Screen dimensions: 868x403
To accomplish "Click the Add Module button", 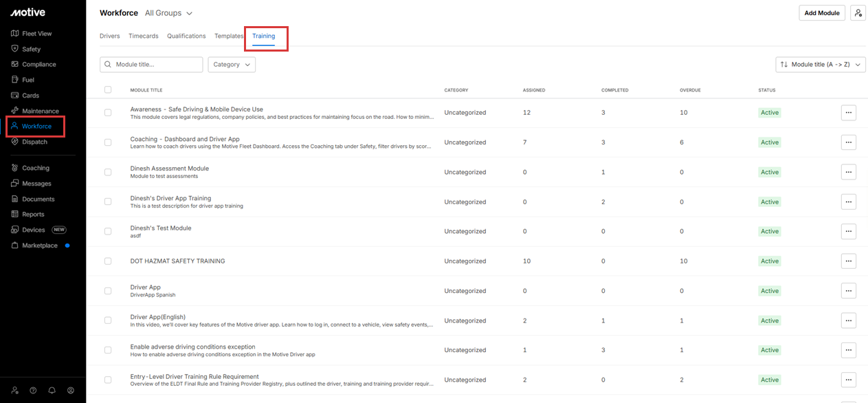I will [x=821, y=13].
